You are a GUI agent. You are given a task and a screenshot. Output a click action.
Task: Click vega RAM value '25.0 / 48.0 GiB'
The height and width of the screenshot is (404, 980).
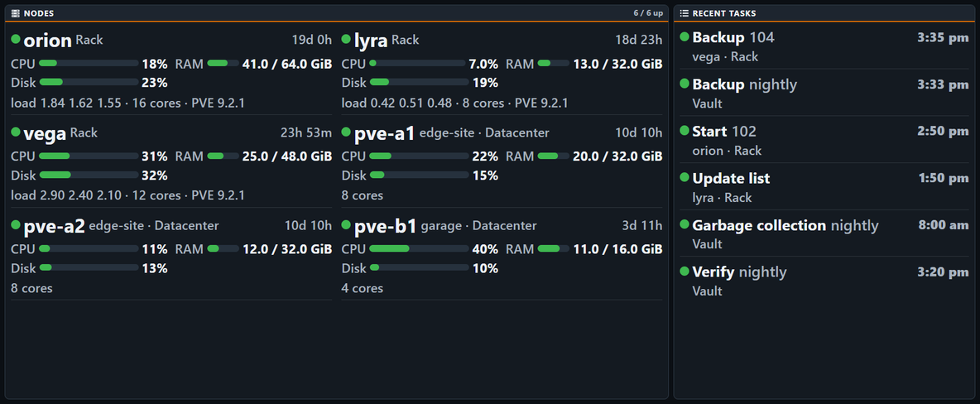(x=287, y=156)
